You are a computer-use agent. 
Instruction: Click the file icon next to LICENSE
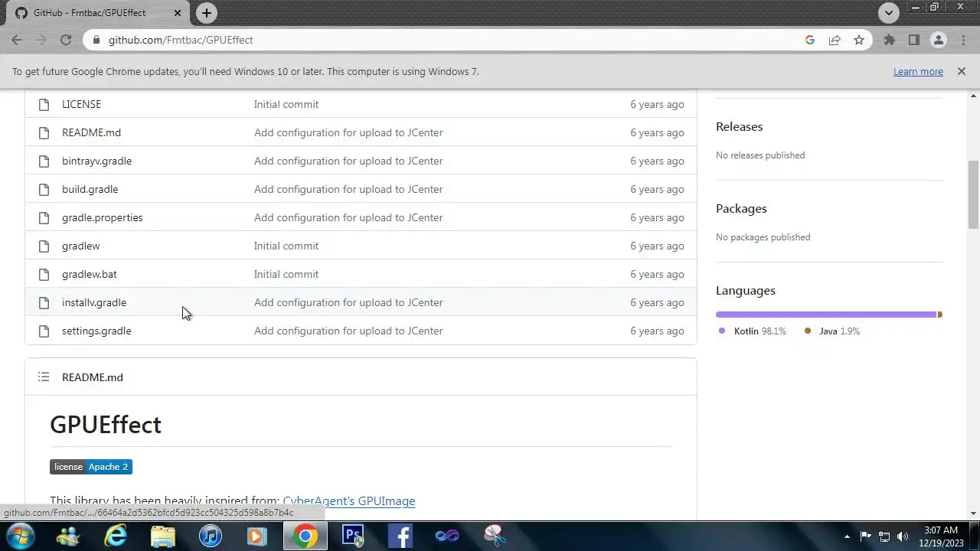click(x=44, y=104)
